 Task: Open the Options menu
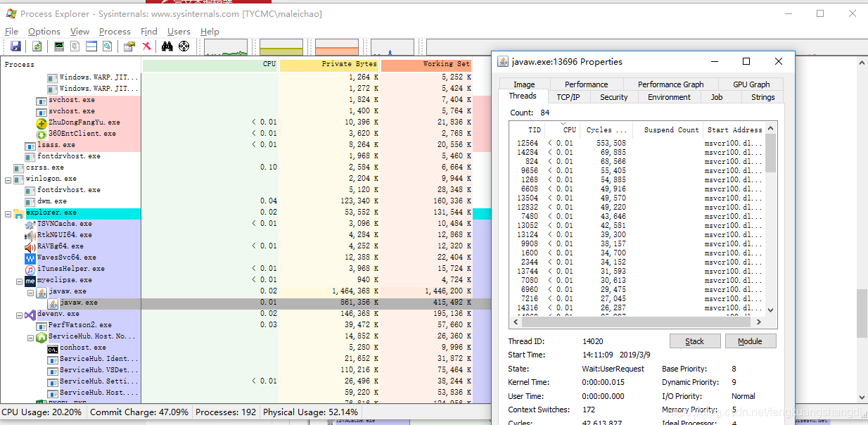click(44, 31)
